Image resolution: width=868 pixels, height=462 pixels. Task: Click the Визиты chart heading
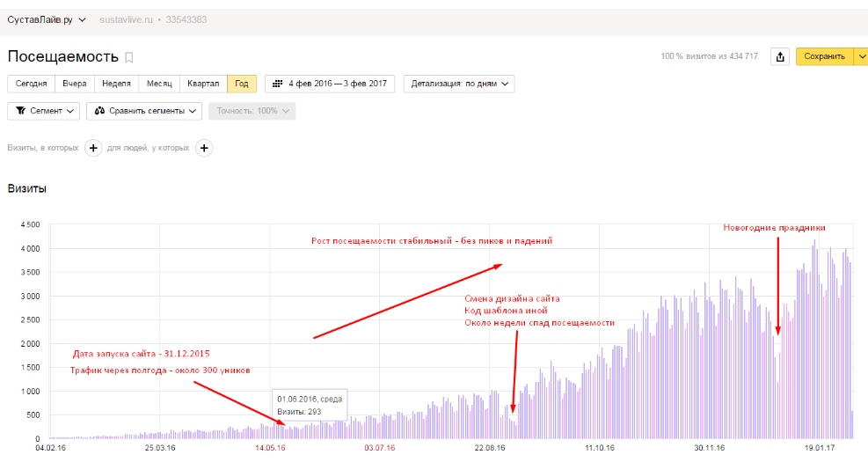click(26, 188)
